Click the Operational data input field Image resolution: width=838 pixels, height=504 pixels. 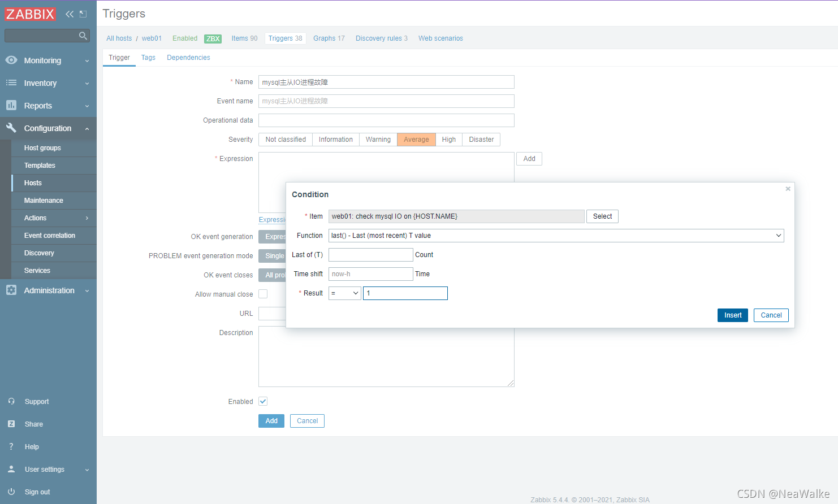click(x=386, y=120)
